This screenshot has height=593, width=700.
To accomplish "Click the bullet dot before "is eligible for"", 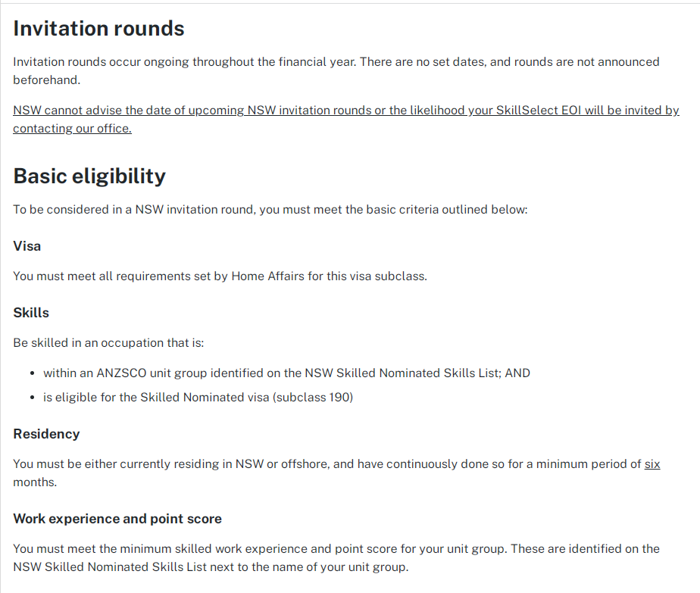I will pyautogui.click(x=33, y=397).
